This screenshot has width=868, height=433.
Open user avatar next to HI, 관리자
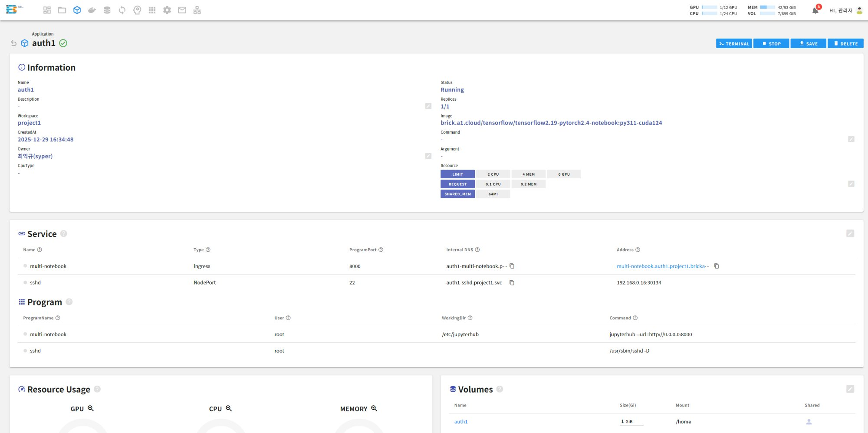[x=859, y=10]
